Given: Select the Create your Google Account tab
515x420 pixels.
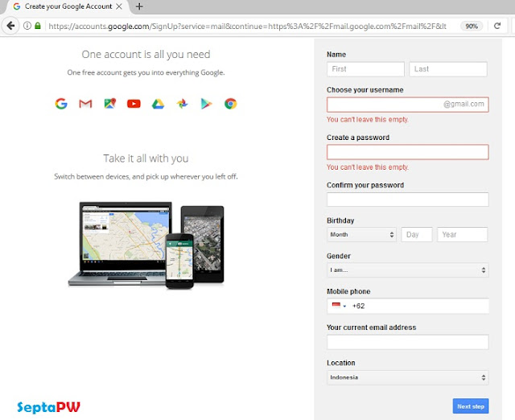Looking at the screenshot, I should click(x=68, y=6).
